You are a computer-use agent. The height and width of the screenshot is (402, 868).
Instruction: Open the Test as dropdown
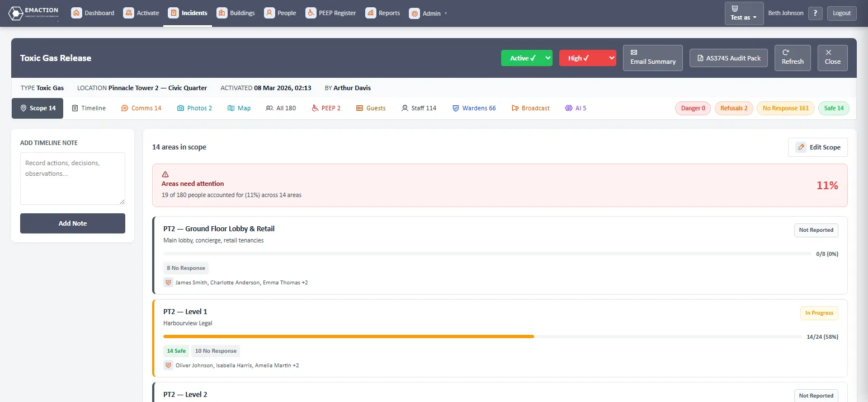click(x=744, y=13)
